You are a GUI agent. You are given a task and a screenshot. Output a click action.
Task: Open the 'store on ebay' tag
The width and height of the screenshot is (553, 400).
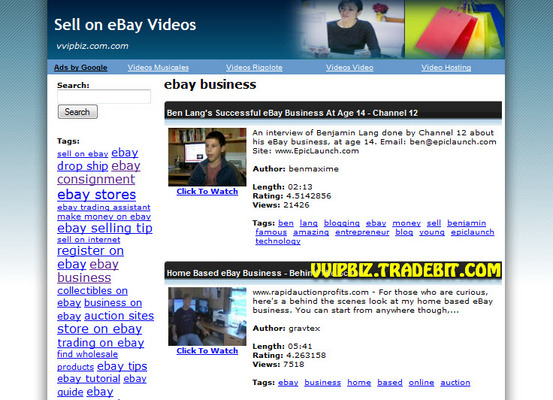click(x=99, y=329)
